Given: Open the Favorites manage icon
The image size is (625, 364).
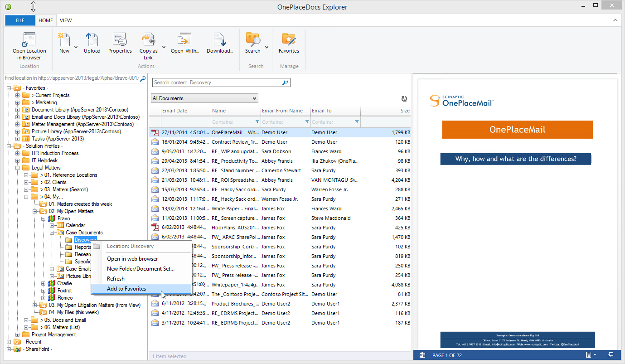Looking at the screenshot, I should [289, 39].
